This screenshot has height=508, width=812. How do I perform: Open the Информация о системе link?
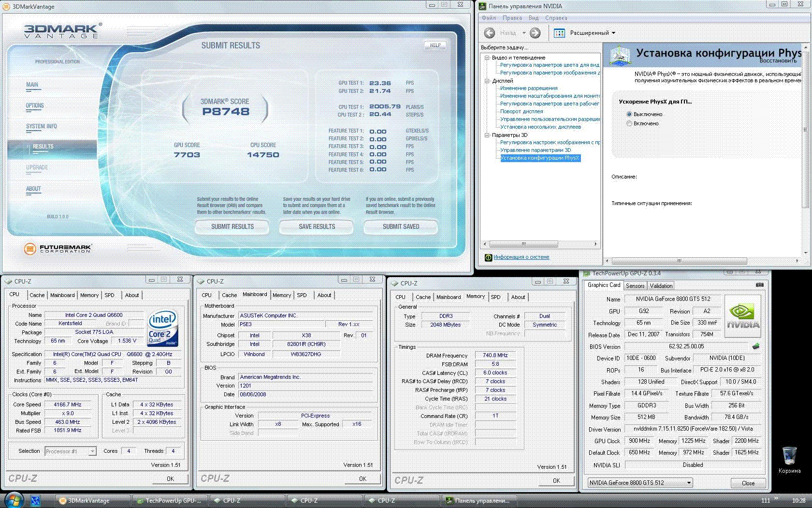(521, 257)
